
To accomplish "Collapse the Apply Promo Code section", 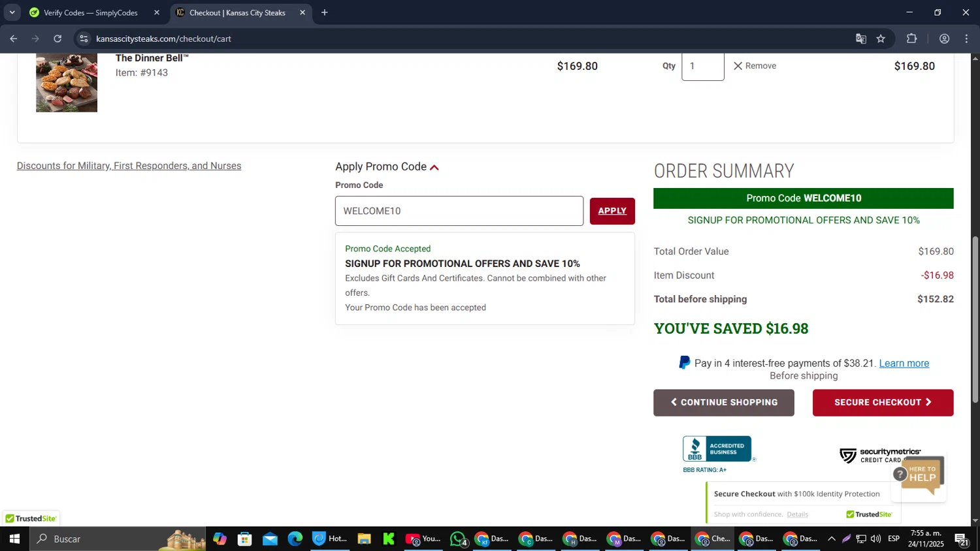I will point(387,166).
